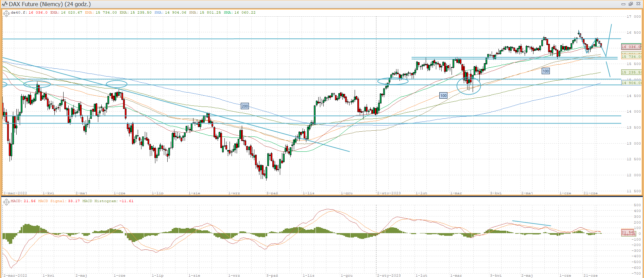
Task: Click the MACD Signal legend entry
Action: 59,201
